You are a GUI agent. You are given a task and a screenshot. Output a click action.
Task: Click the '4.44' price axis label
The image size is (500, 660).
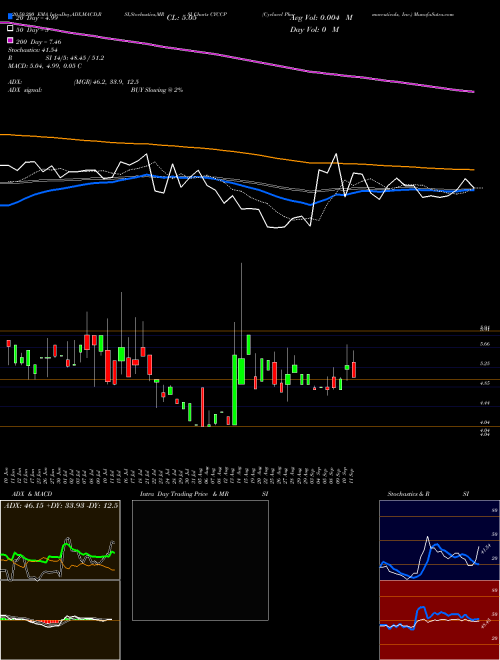(x=485, y=403)
